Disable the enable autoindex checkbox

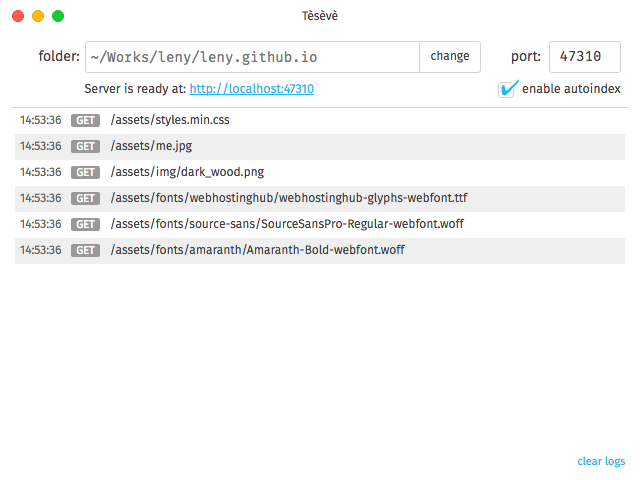(x=507, y=89)
